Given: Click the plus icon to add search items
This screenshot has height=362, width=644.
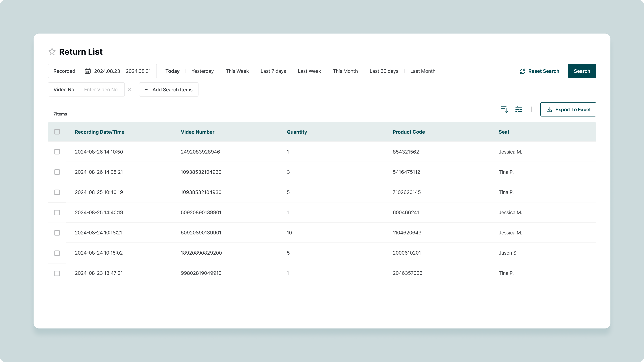Looking at the screenshot, I should [x=146, y=89].
